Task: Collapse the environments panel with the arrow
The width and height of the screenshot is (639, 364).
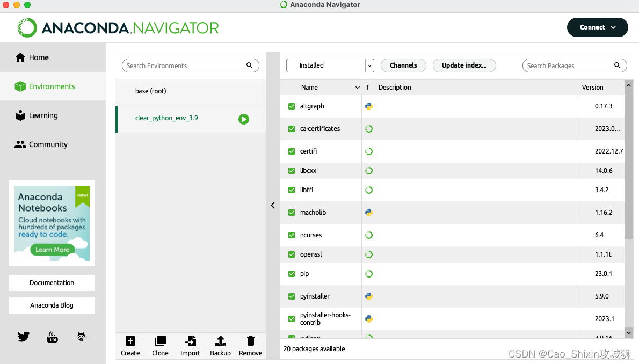Action: pyautogui.click(x=273, y=206)
